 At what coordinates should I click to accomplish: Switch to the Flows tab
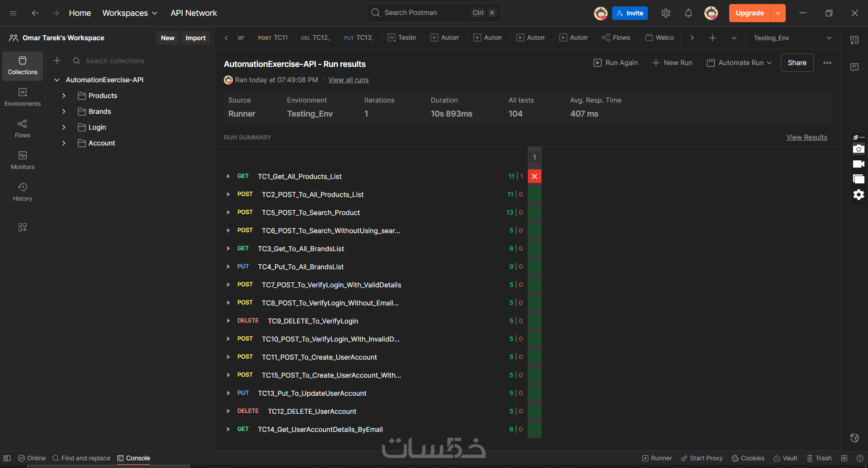pos(616,38)
